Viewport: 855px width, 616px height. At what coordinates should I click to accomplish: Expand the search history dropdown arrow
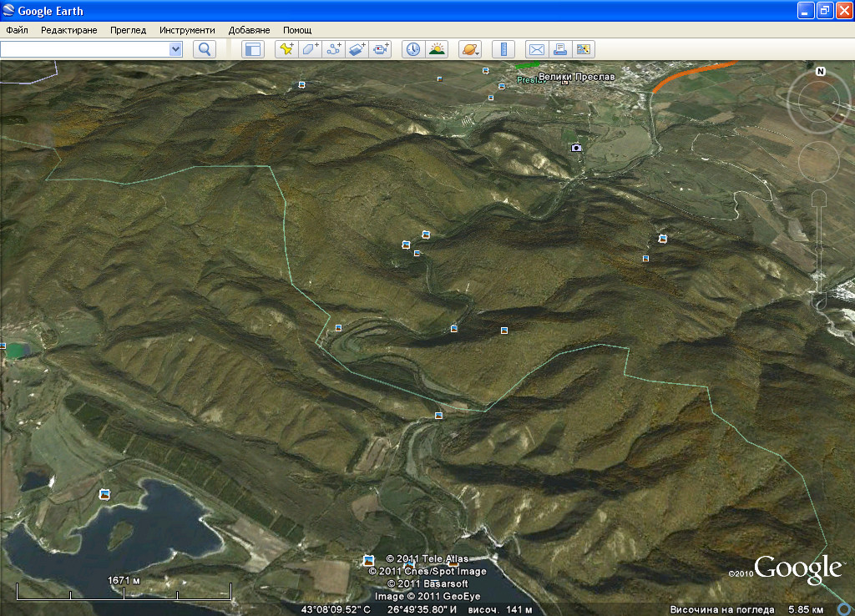coord(175,49)
